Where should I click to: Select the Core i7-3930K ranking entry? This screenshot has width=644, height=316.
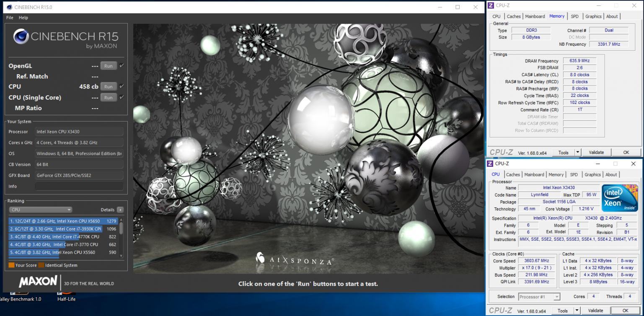[x=63, y=229]
